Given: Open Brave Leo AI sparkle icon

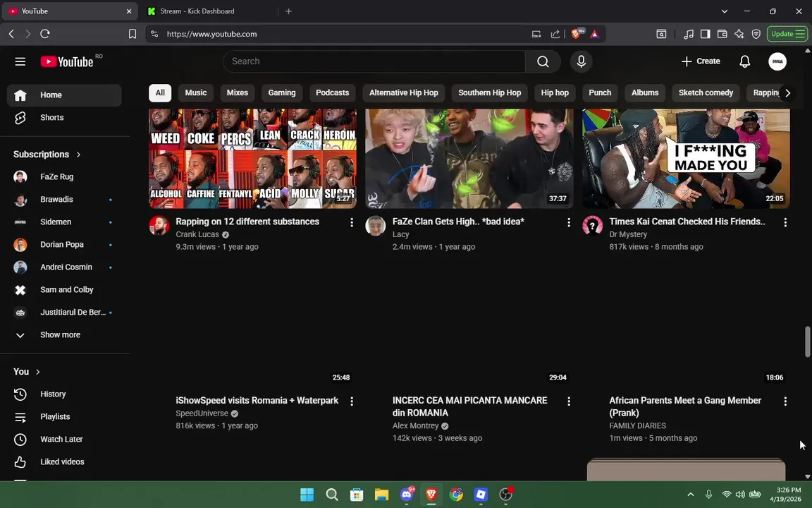Looking at the screenshot, I should 739,34.
